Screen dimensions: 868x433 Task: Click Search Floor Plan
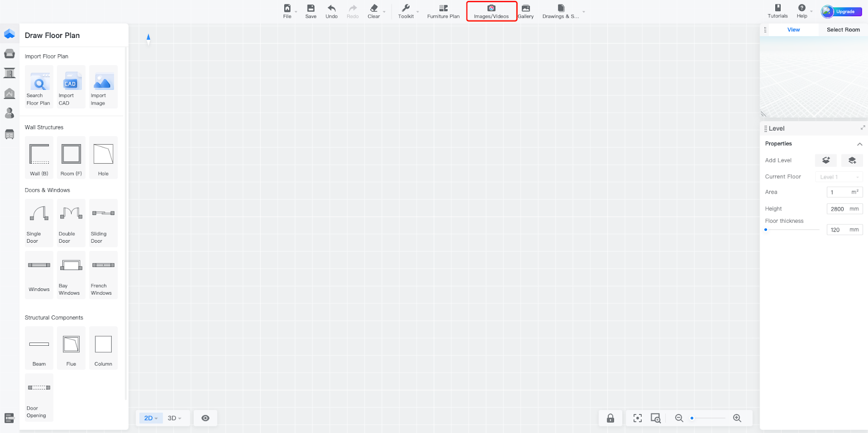(x=39, y=87)
